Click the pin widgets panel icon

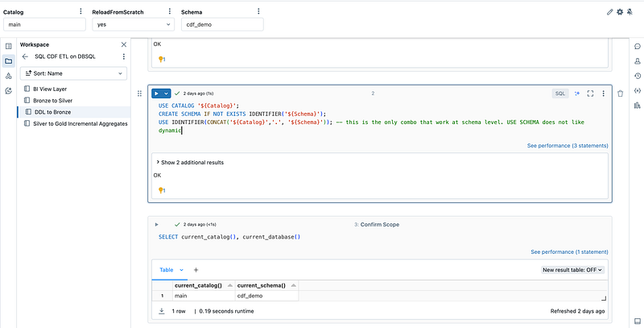coord(630,12)
